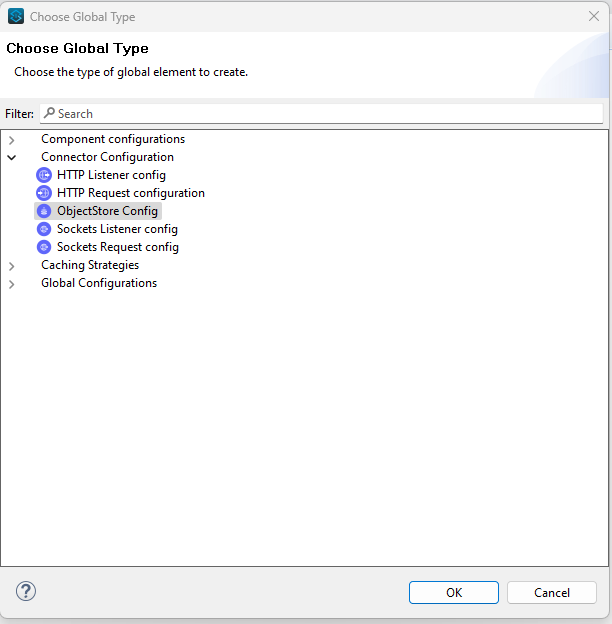Screen dimensions: 612x624
Task: Expand the Caching Strategies node
Action: pyautogui.click(x=12, y=266)
